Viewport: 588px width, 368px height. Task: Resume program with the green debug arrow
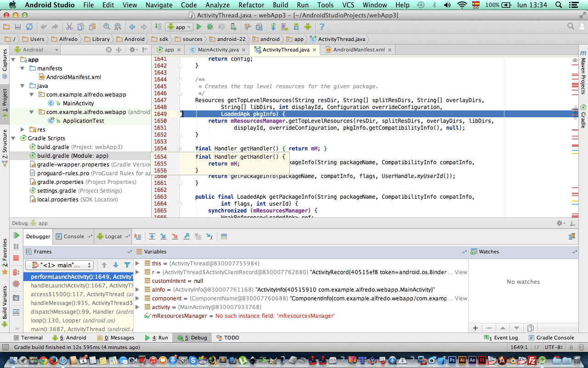(16, 236)
